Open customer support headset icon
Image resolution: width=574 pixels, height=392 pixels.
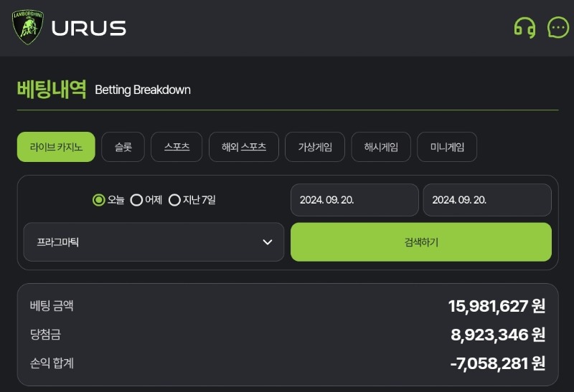point(524,27)
